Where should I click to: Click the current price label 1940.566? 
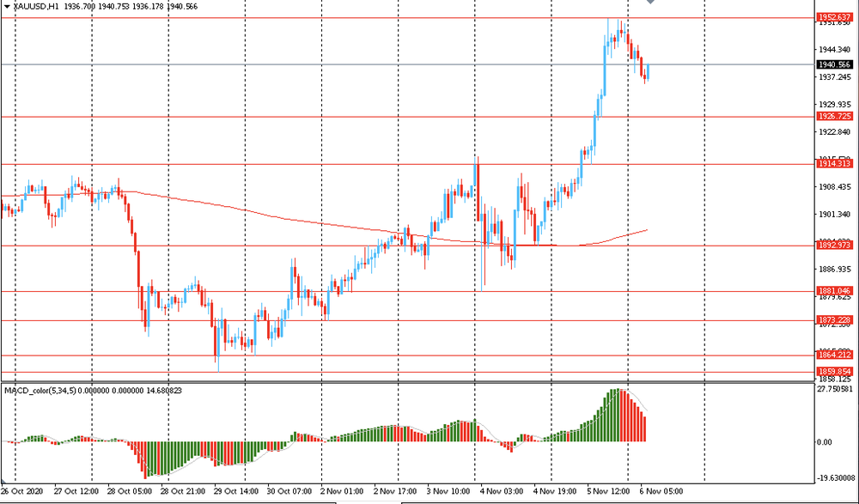tap(834, 64)
